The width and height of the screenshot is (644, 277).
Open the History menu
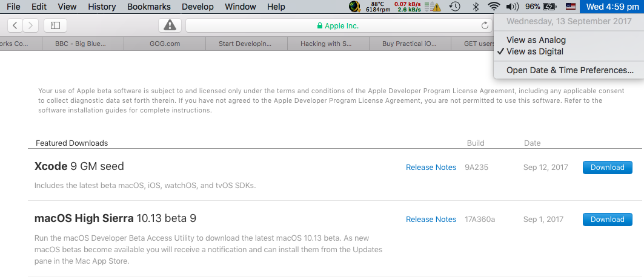coord(102,7)
